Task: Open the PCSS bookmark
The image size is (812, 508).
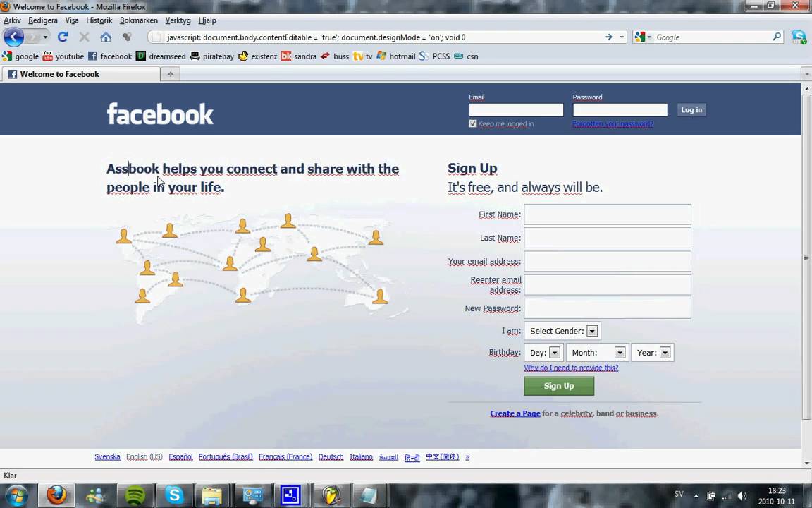Action: (434, 56)
